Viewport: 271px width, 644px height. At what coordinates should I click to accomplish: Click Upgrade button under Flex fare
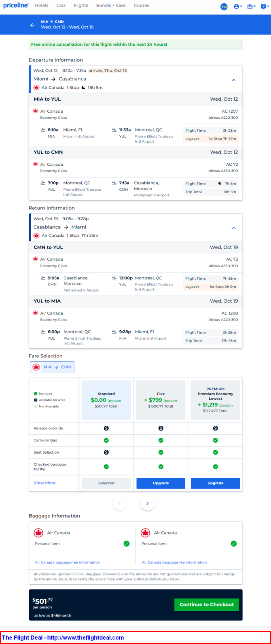click(161, 483)
